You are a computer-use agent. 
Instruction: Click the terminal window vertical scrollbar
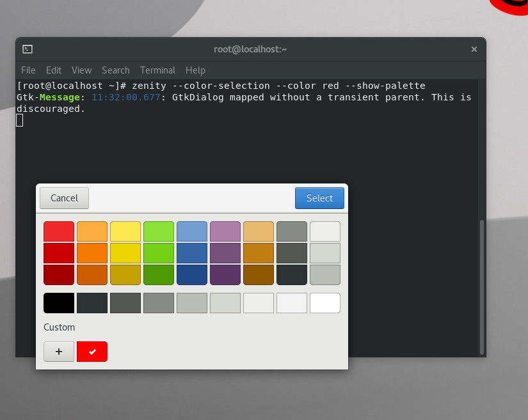tap(482, 288)
